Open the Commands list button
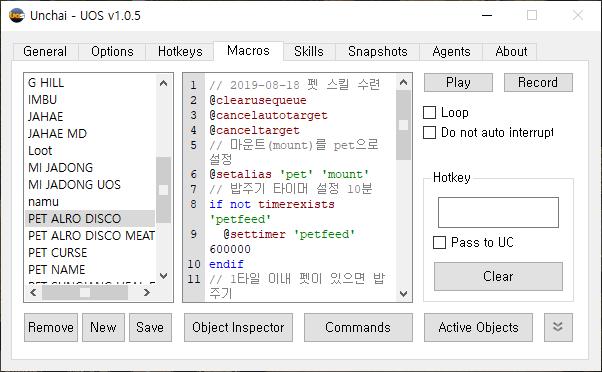The image size is (602, 372). (x=358, y=327)
